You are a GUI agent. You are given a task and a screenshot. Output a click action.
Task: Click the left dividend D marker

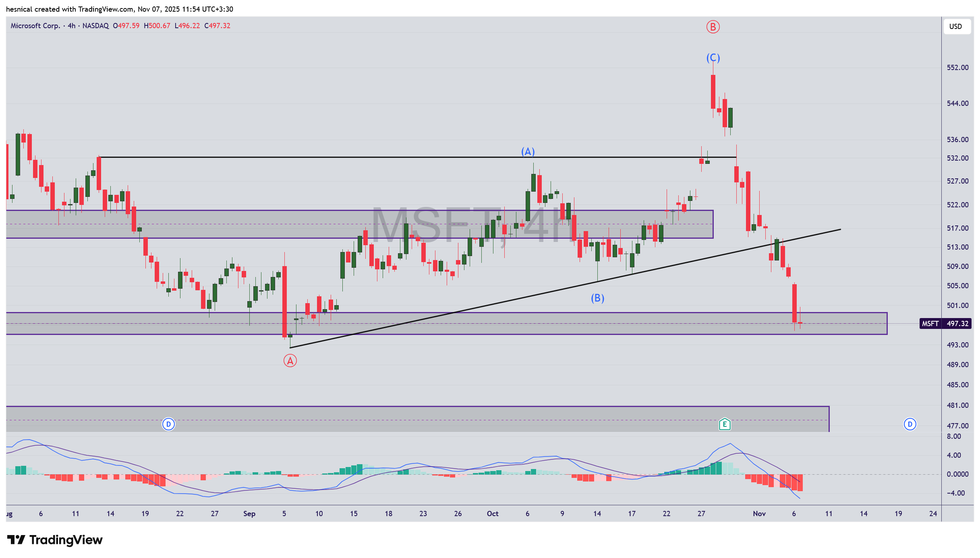point(168,424)
